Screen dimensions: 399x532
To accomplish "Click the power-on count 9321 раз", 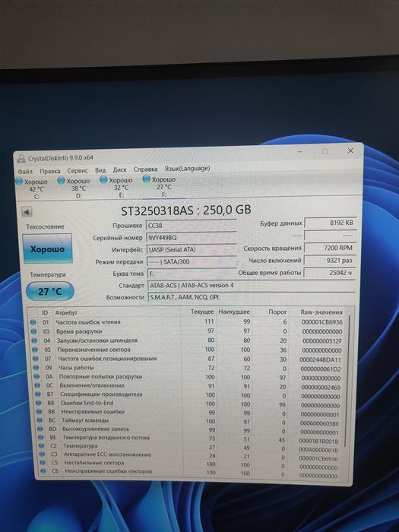I will click(330, 261).
